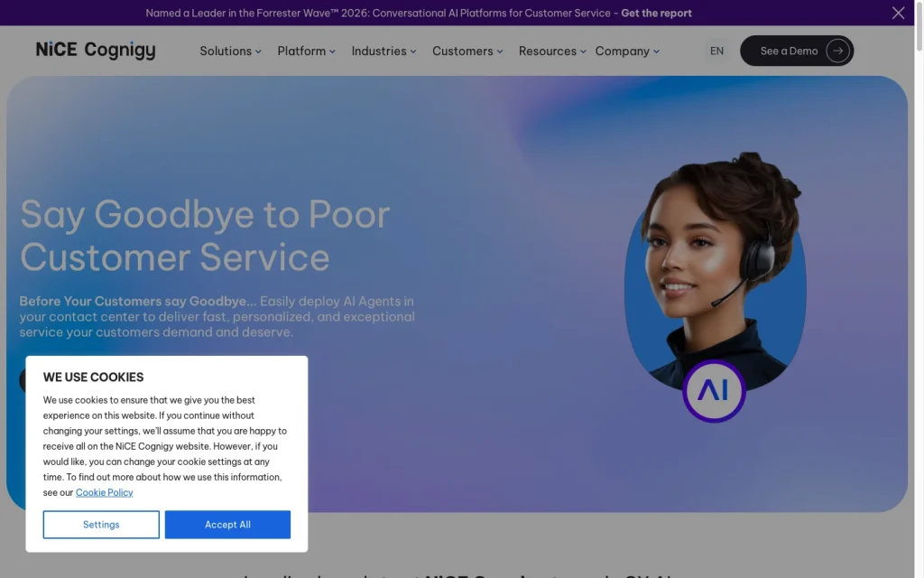Open the Company navigation menu
Viewport: 924px width, 578px height.
[627, 51]
